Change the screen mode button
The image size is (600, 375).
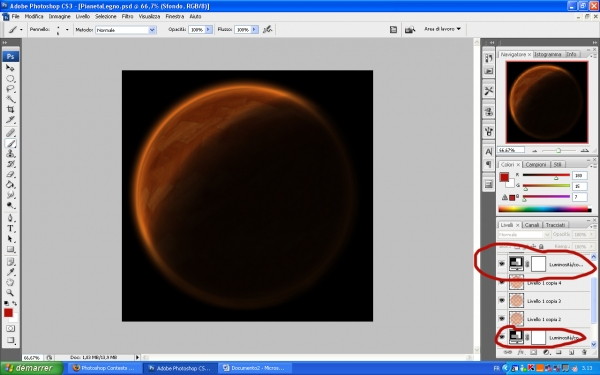[x=10, y=340]
